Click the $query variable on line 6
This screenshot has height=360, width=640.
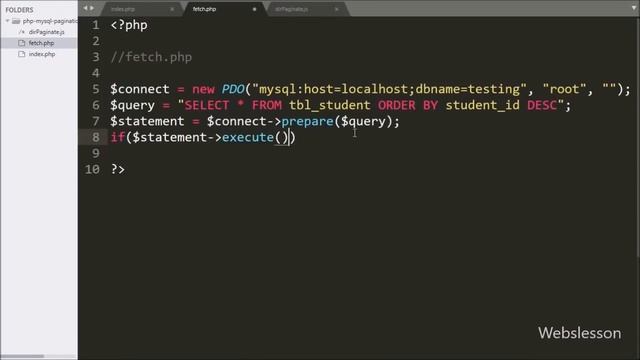tap(133, 105)
